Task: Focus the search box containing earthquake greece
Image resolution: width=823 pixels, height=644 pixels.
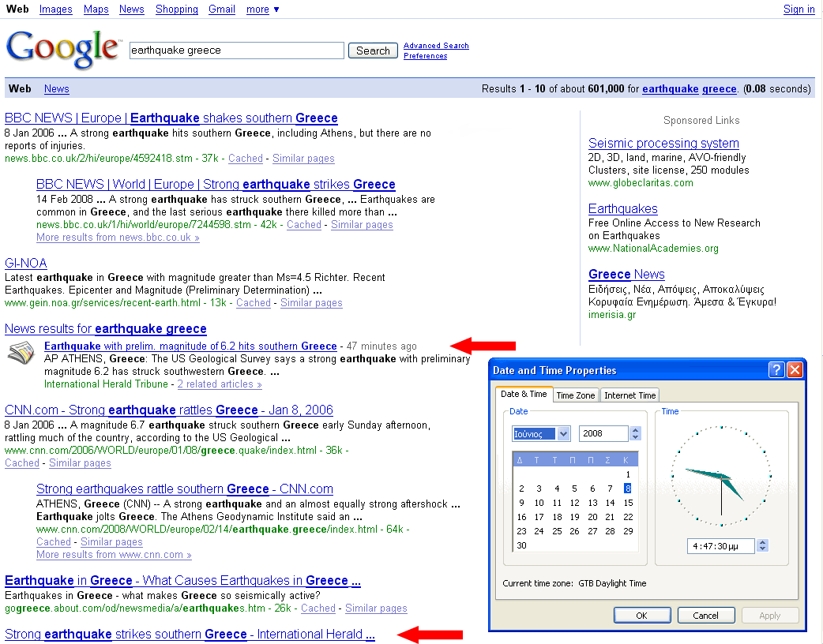Action: point(237,51)
